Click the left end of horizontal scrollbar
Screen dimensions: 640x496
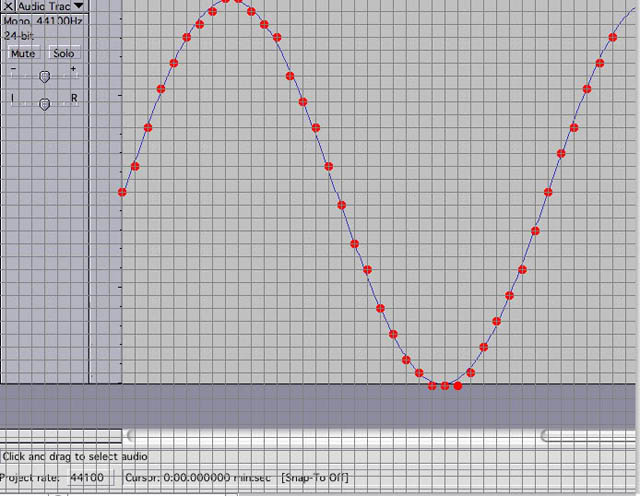(x=128, y=435)
